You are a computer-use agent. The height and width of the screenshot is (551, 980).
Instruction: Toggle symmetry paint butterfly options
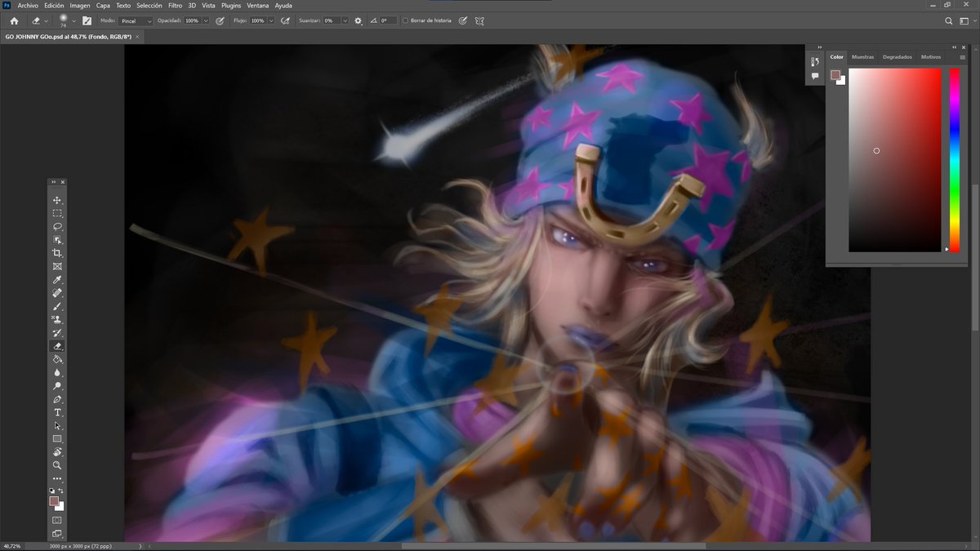tap(480, 20)
